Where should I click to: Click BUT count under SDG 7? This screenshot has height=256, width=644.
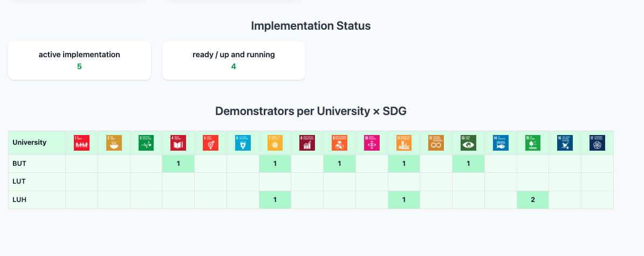275,164
